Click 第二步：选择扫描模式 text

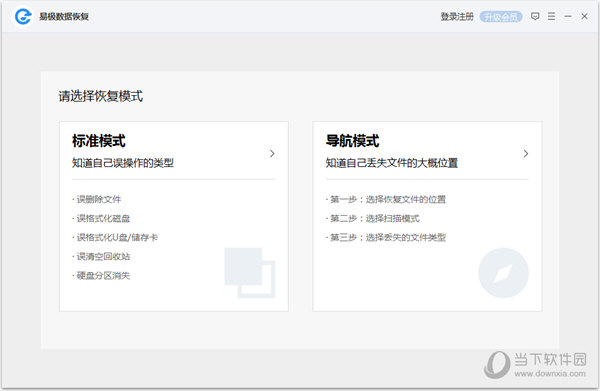(374, 218)
